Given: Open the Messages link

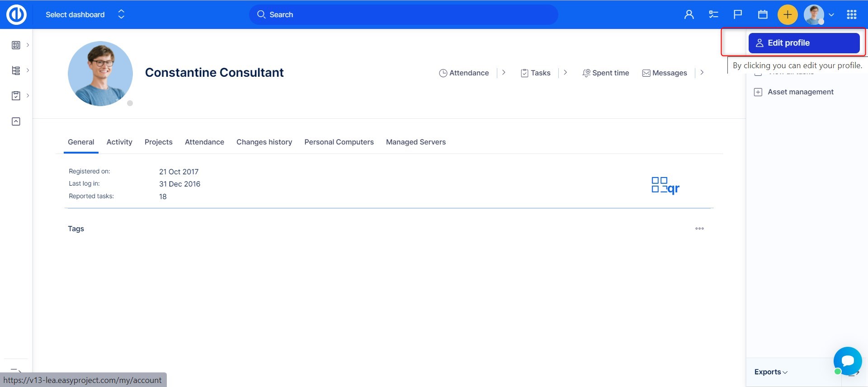Looking at the screenshot, I should coord(665,73).
